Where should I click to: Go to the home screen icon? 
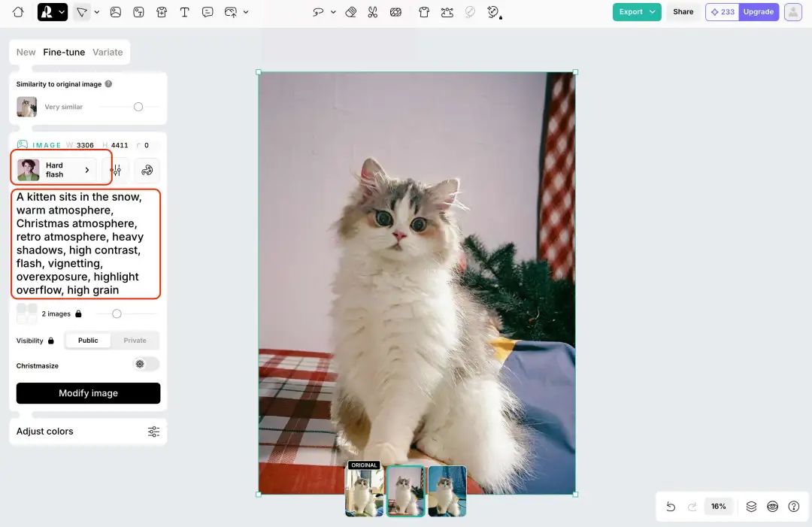(x=18, y=12)
